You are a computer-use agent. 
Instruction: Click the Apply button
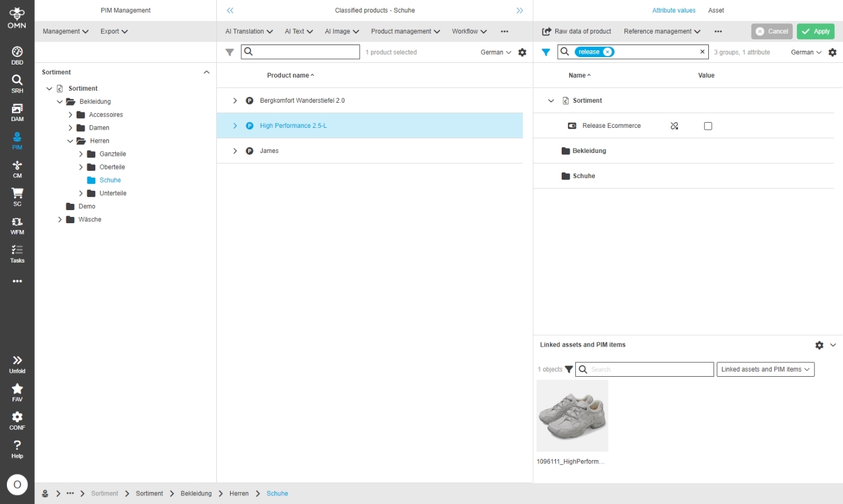(815, 31)
